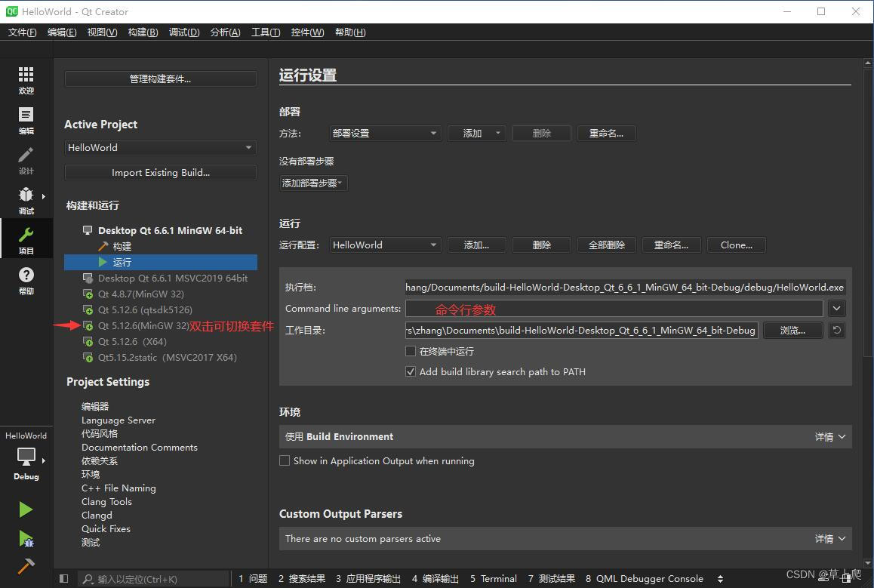Open the 工具 menu
This screenshot has width=874, height=588.
tap(264, 32)
